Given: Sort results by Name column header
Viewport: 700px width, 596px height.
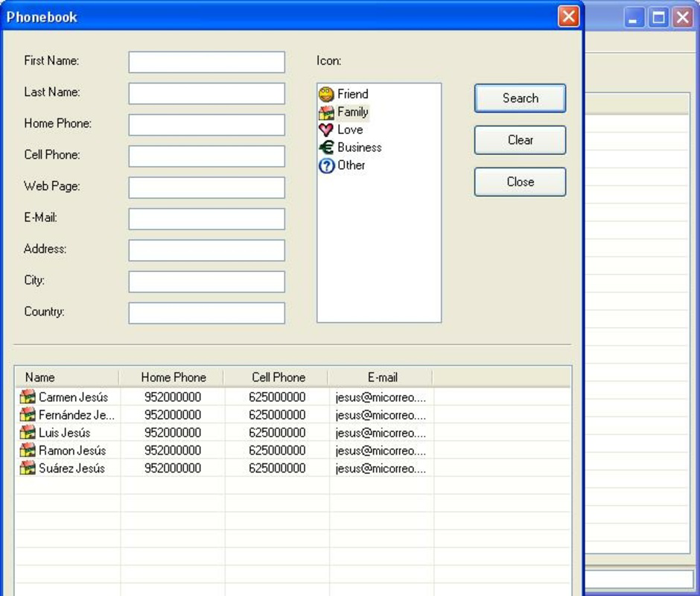Looking at the screenshot, I should tap(67, 377).
